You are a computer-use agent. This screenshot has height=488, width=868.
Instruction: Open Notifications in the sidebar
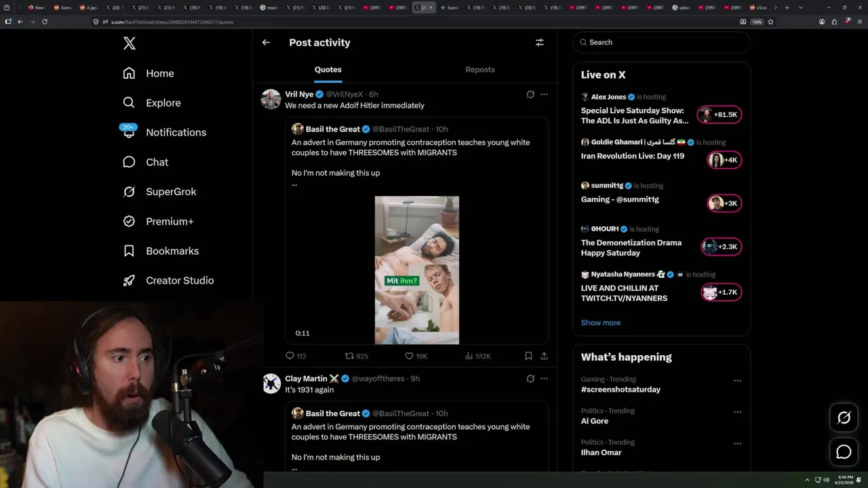click(x=176, y=132)
